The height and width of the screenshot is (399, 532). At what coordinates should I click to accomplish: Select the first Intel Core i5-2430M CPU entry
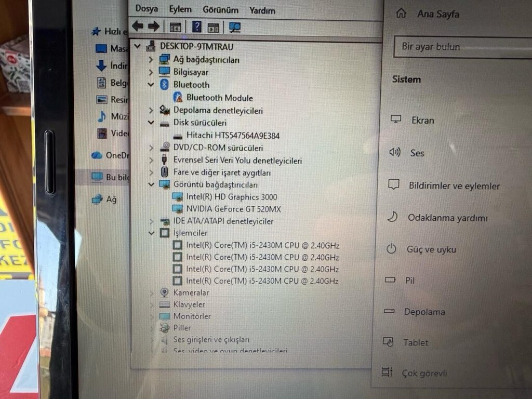[x=262, y=245]
